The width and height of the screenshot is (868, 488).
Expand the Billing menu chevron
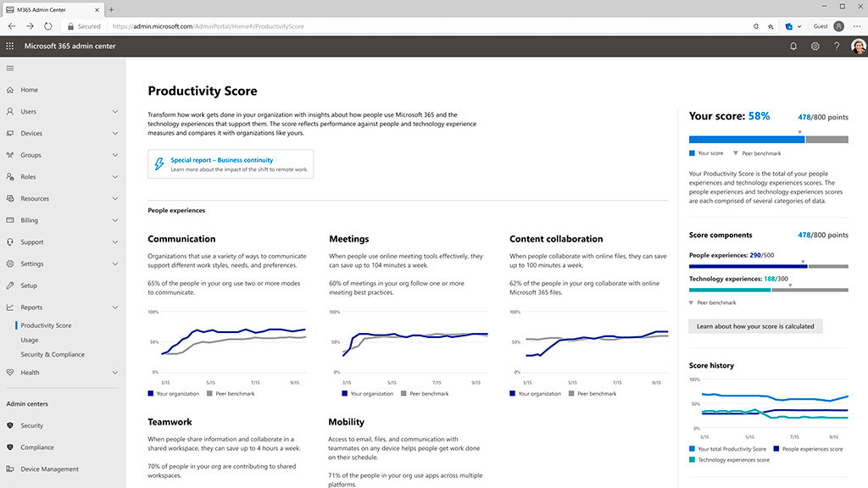[x=115, y=220]
